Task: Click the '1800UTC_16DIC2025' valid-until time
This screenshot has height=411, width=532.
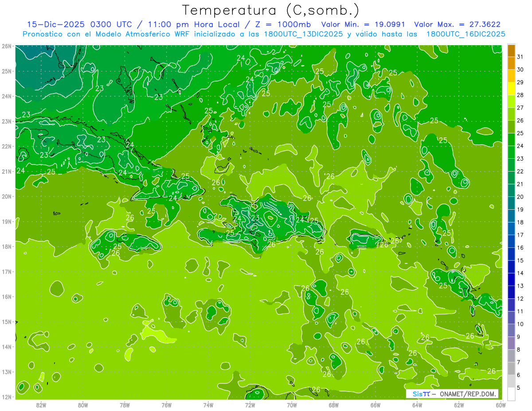Action: click(x=465, y=34)
